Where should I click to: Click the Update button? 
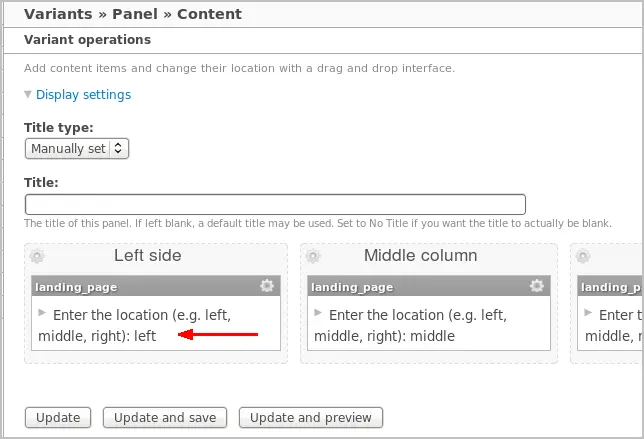tap(58, 418)
